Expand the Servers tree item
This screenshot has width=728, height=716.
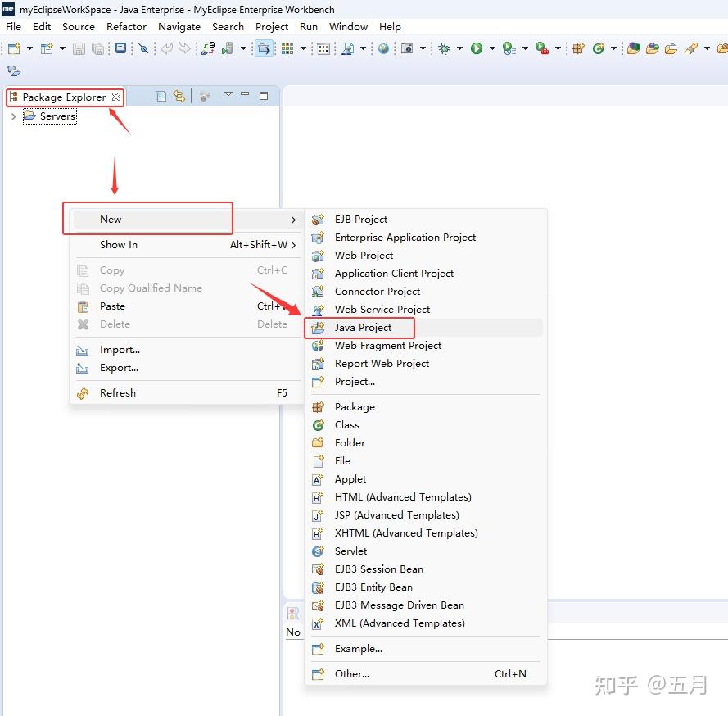(13, 116)
